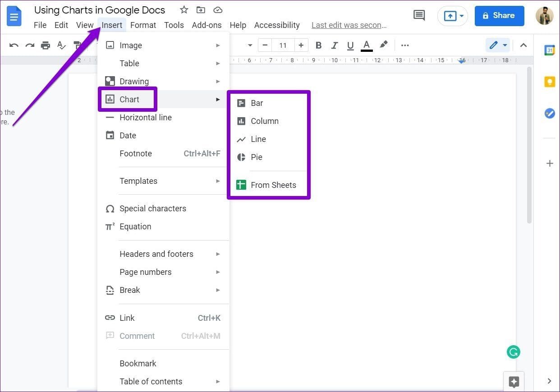
Task: Choose Link from Insert menu
Action: tap(163, 318)
